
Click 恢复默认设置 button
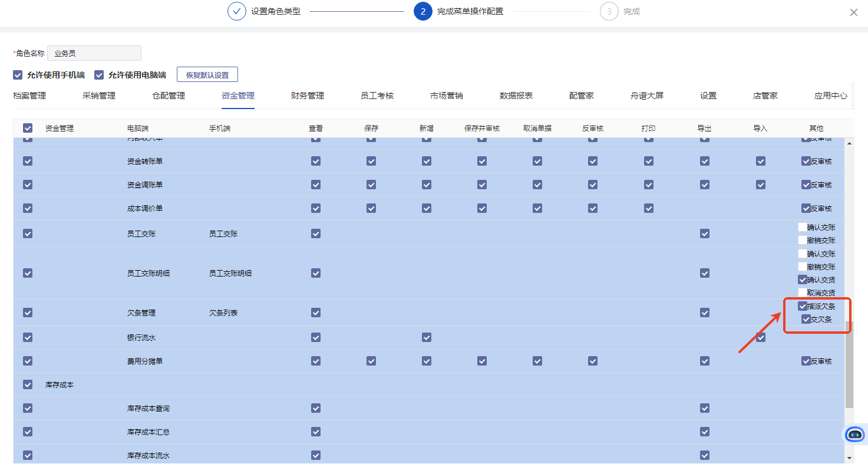pyautogui.click(x=207, y=75)
